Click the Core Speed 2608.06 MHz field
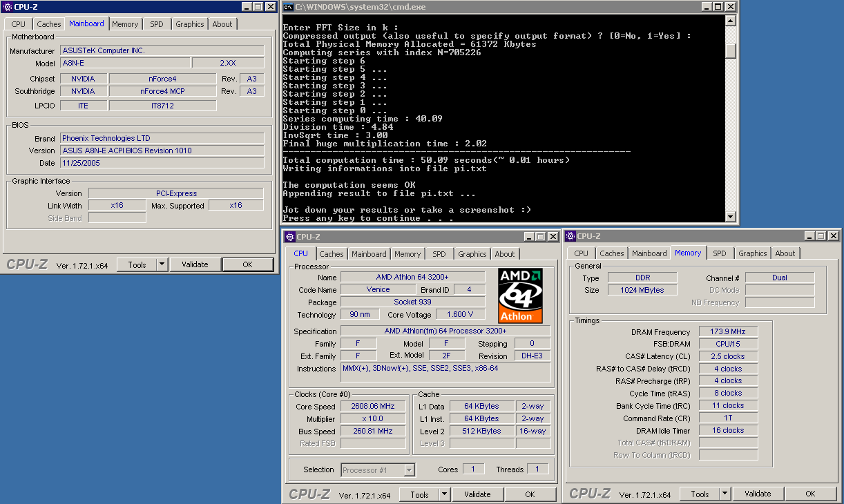This screenshot has height=504, width=844. tap(373, 407)
